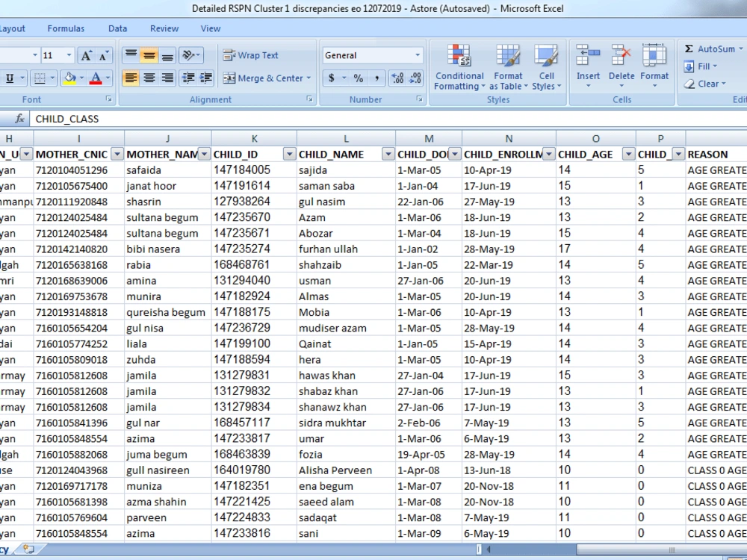Increase font size with Grow Font icon

click(x=86, y=55)
